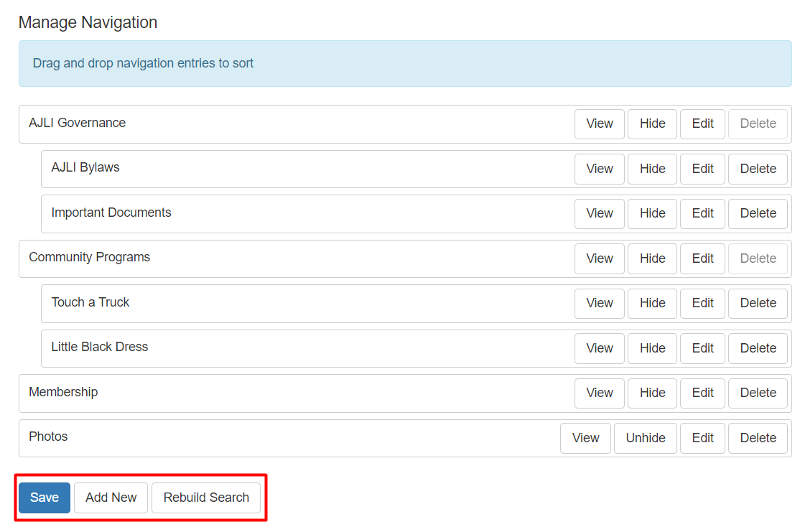View the Community Programs entry
This screenshot has width=800, height=532.
coord(600,258)
